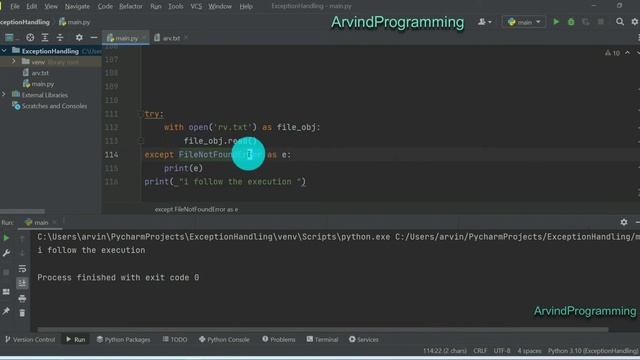Expand the venv folder
The image size is (640, 360).
pyautogui.click(x=13, y=62)
